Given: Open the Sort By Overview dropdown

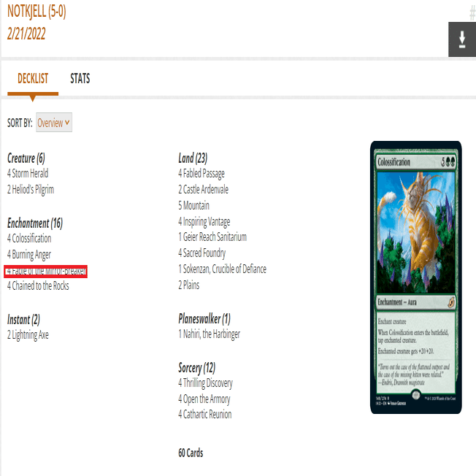Looking at the screenshot, I should (x=54, y=123).
